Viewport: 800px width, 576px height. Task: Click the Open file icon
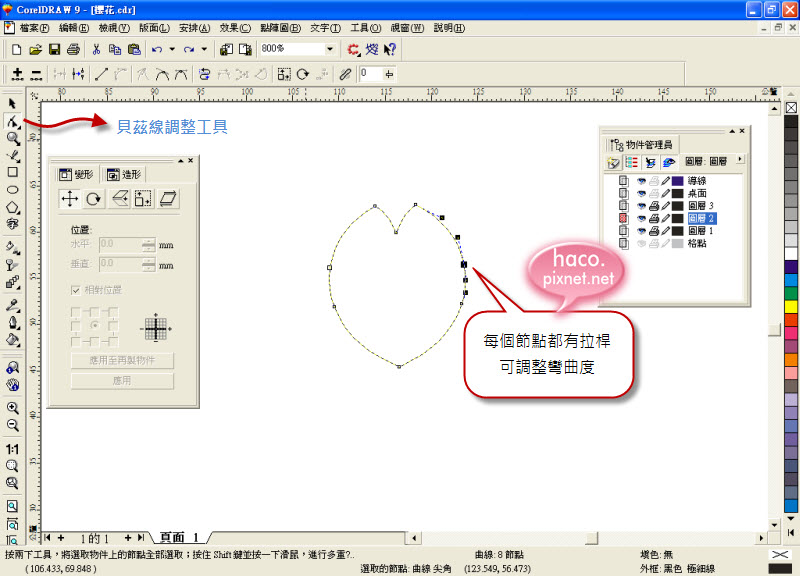pos(35,49)
